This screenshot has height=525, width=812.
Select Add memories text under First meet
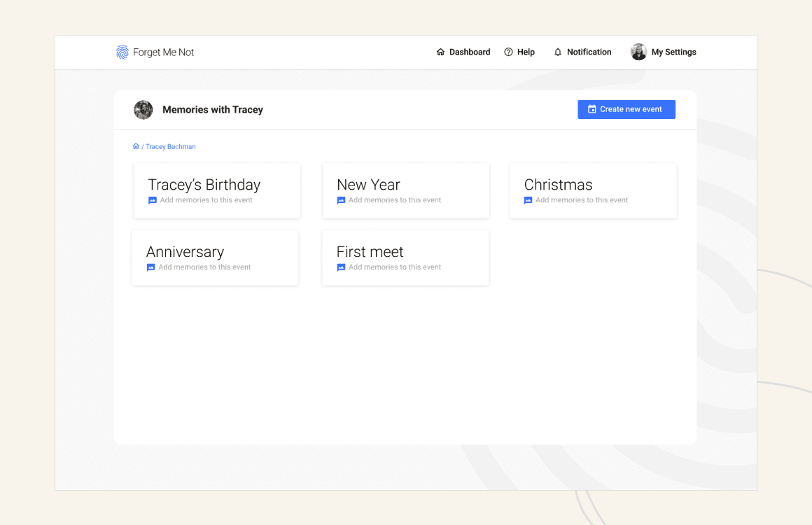coord(395,267)
